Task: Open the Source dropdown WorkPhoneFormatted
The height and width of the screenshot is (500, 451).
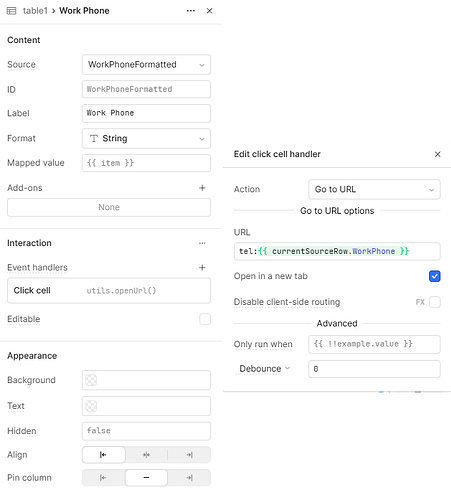Action: click(146, 65)
